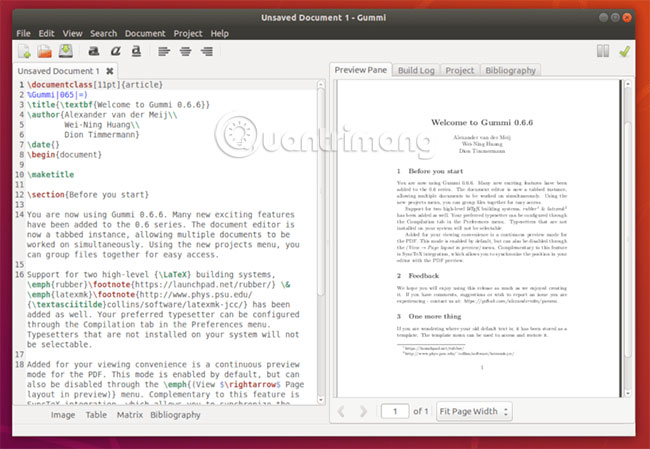Click the 'One more thing' heading in preview

pos(435,316)
